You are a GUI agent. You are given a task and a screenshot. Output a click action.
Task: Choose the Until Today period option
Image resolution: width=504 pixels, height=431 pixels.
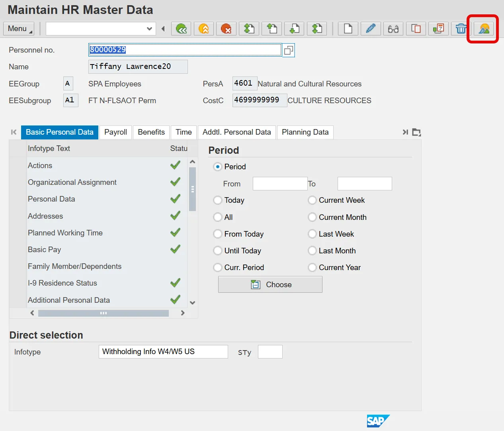click(x=218, y=251)
